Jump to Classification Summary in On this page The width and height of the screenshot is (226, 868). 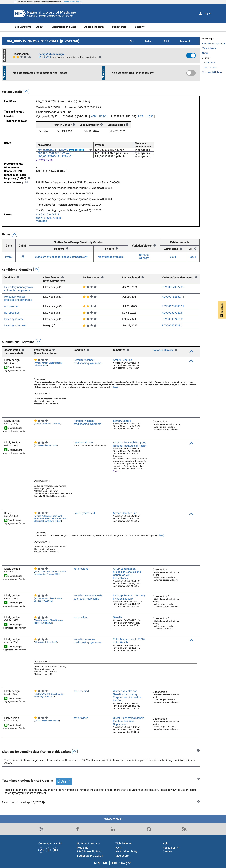coord(213,43)
